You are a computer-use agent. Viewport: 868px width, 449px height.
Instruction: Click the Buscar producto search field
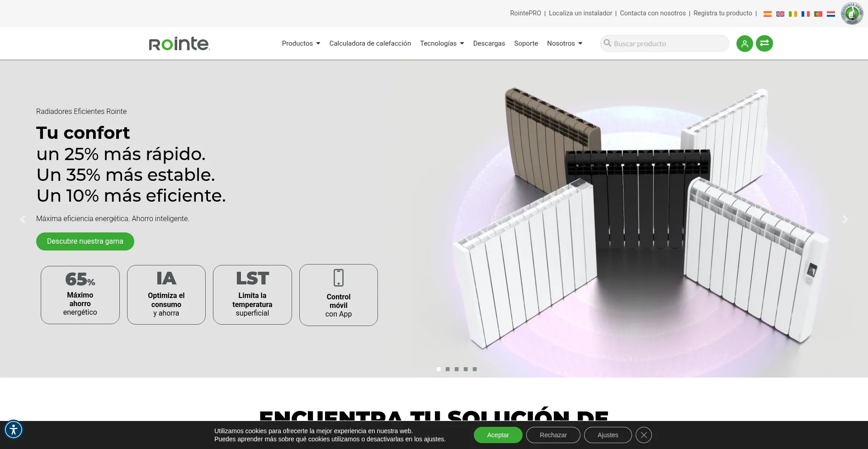pyautogui.click(x=664, y=43)
